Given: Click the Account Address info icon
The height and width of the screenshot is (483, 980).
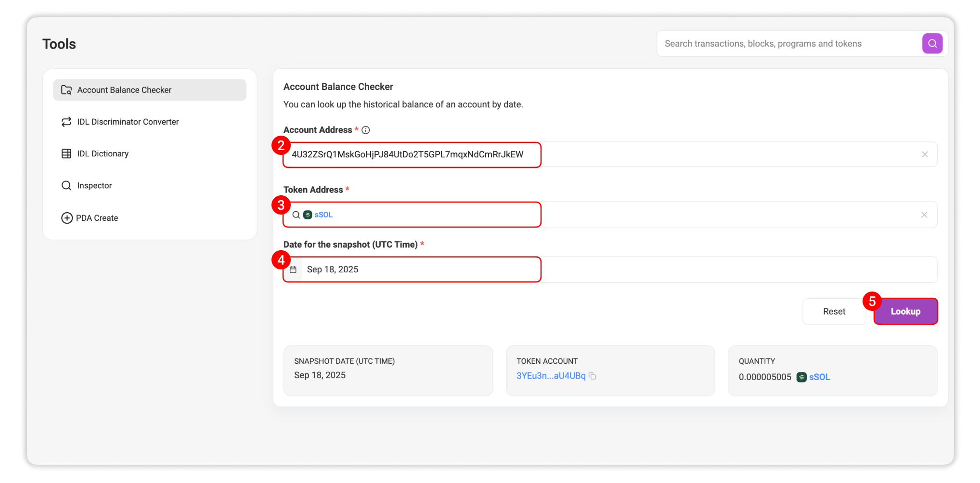Looking at the screenshot, I should coord(366,130).
